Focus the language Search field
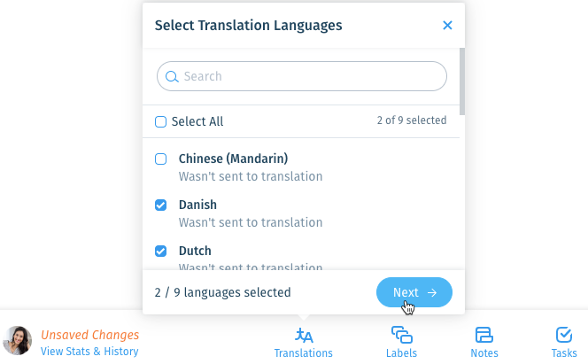588x364 pixels. [x=302, y=76]
